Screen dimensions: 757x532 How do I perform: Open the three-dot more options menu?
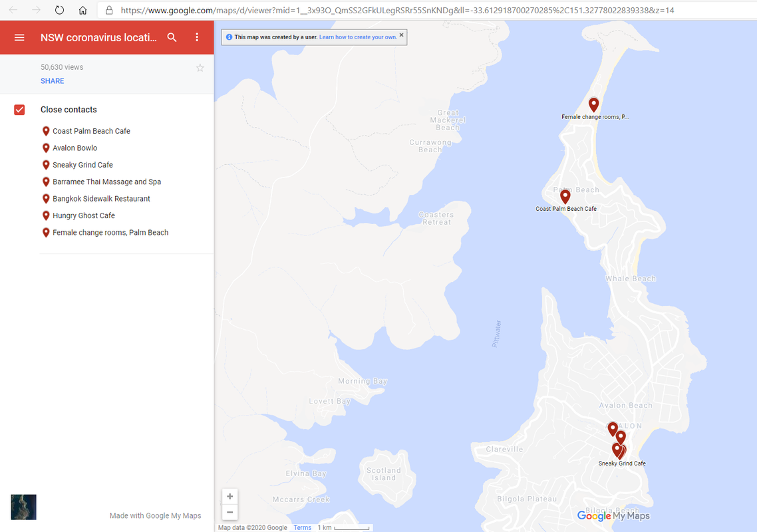(x=197, y=37)
